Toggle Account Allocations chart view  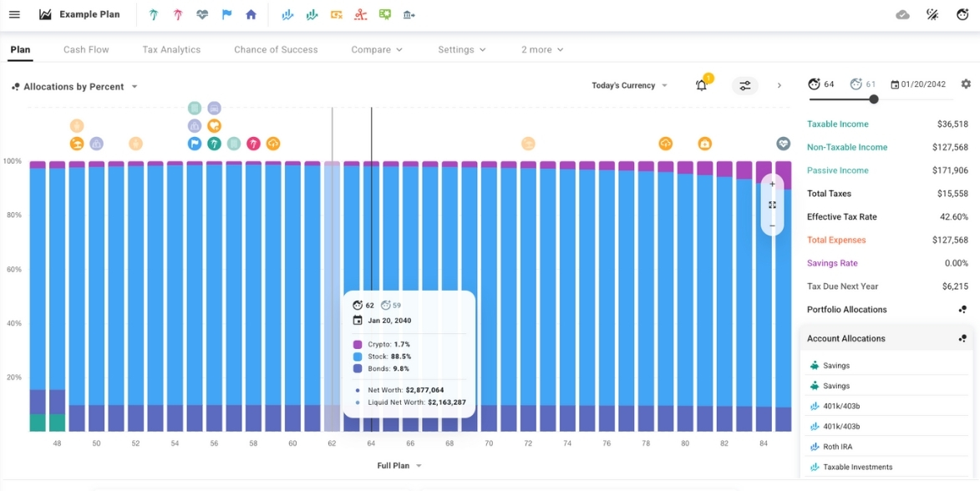click(x=962, y=339)
